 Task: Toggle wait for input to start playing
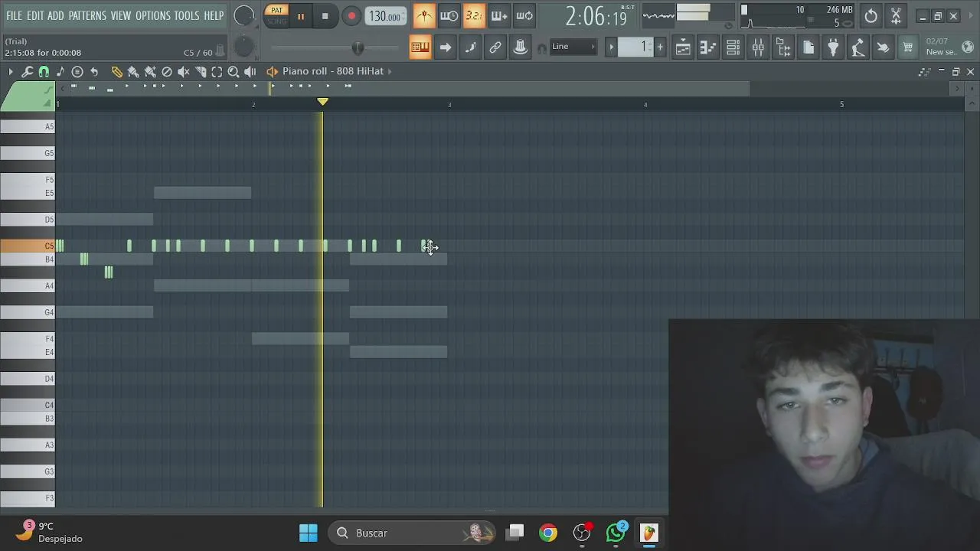(449, 15)
